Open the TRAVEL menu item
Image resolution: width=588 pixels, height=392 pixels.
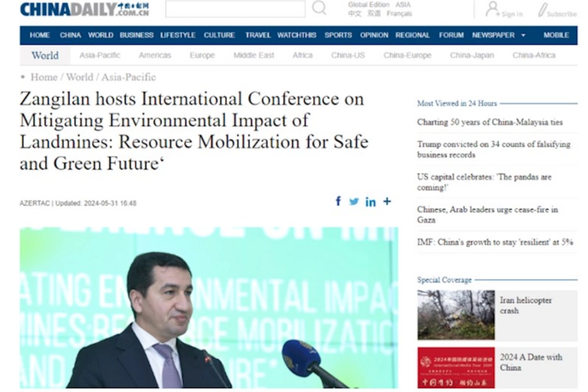[258, 35]
